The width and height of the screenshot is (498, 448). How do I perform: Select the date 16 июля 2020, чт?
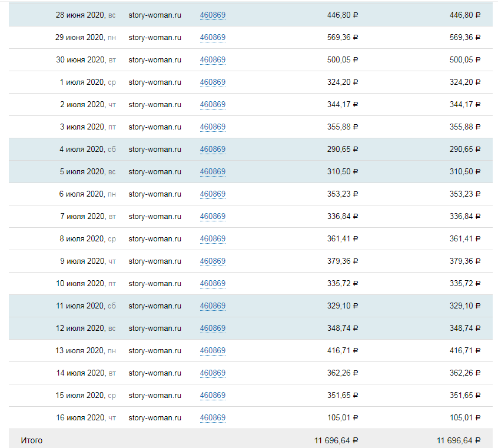tap(86, 418)
